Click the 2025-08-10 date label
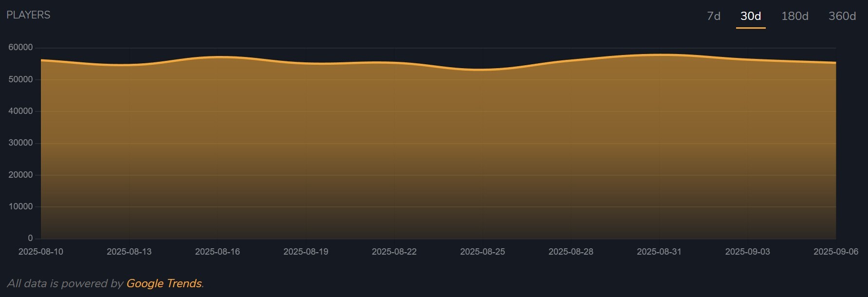 click(x=41, y=252)
